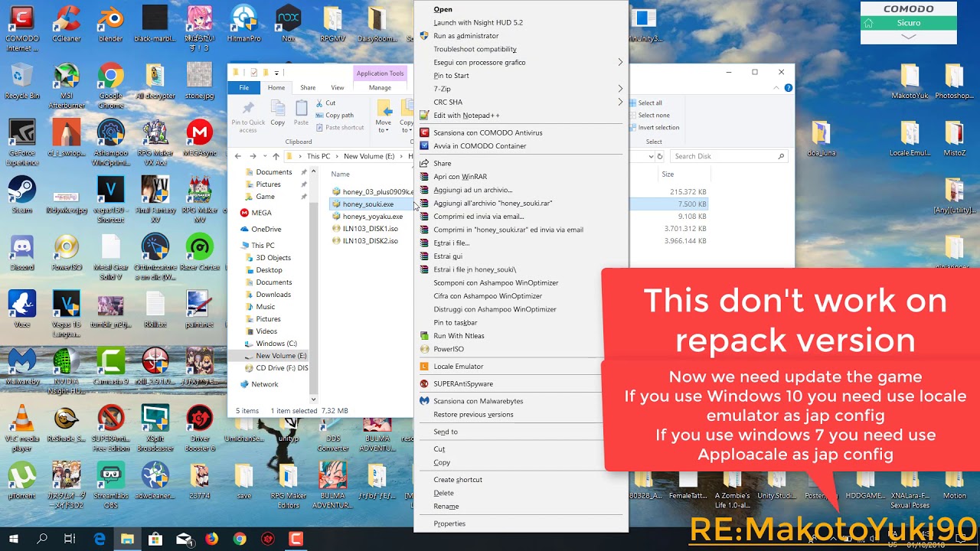Launch GeForce Experience shortcut
This screenshot has height=551, width=980.
(x=21, y=142)
